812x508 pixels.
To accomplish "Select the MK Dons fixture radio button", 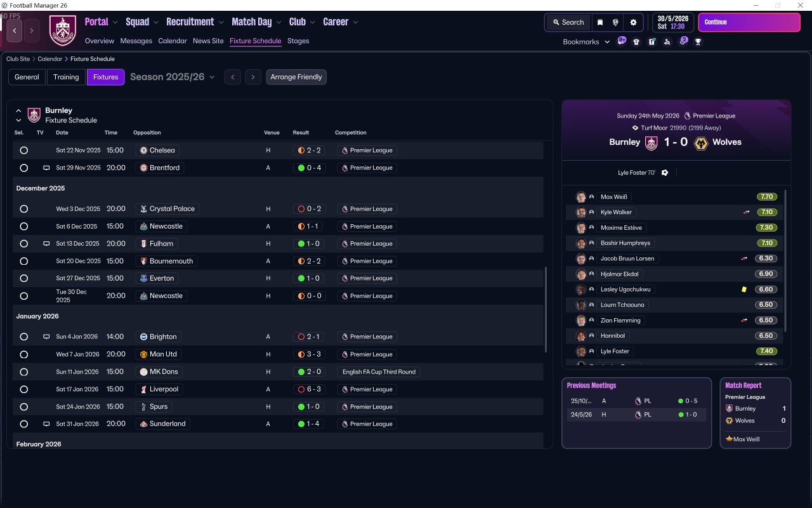I will pyautogui.click(x=24, y=372).
